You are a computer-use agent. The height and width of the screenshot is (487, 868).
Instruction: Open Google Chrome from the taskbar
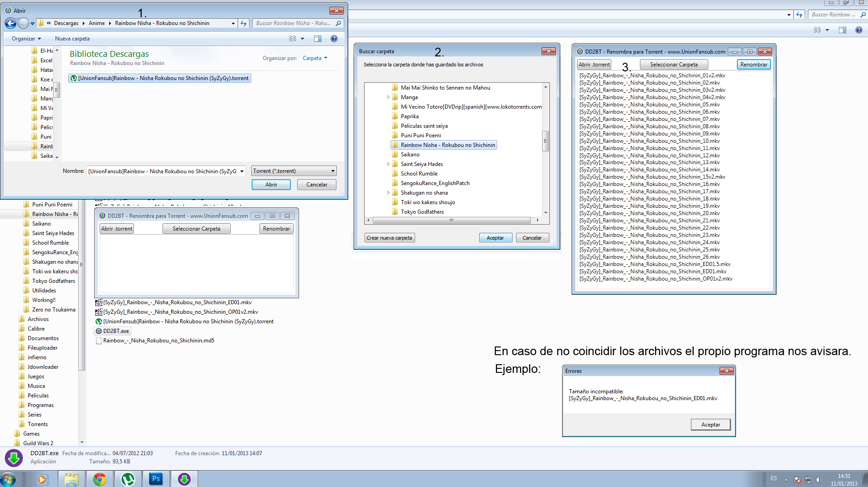pyautogui.click(x=100, y=479)
